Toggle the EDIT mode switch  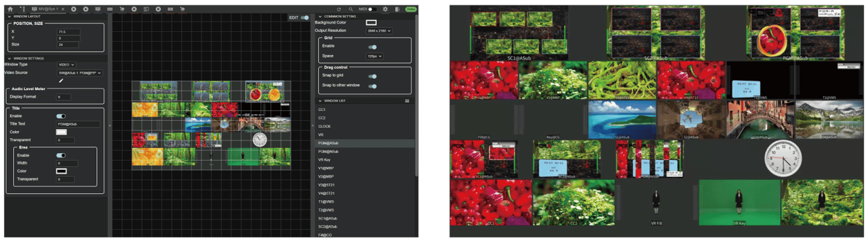point(305,18)
